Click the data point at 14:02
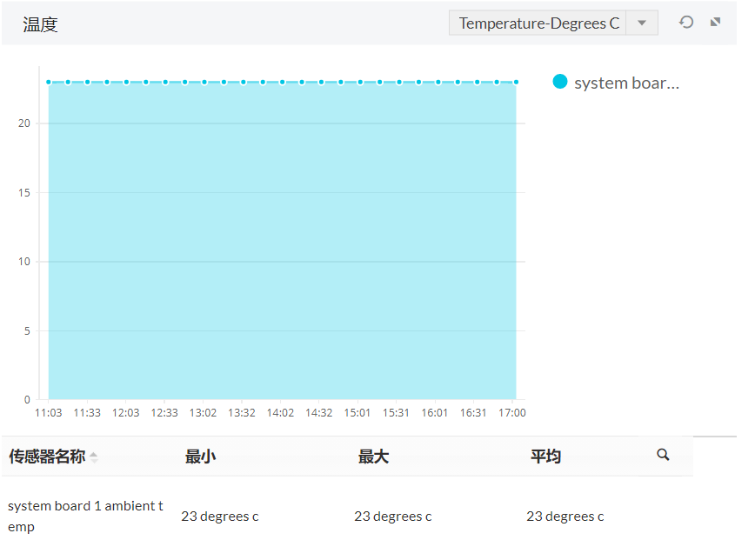755x560 pixels. point(283,82)
